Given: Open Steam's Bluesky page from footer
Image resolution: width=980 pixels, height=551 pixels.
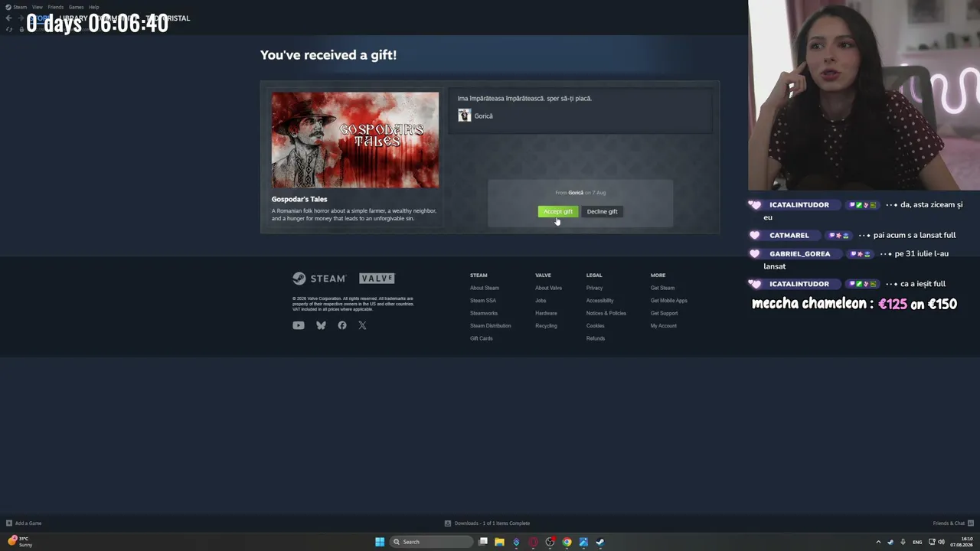Looking at the screenshot, I should coord(321,325).
